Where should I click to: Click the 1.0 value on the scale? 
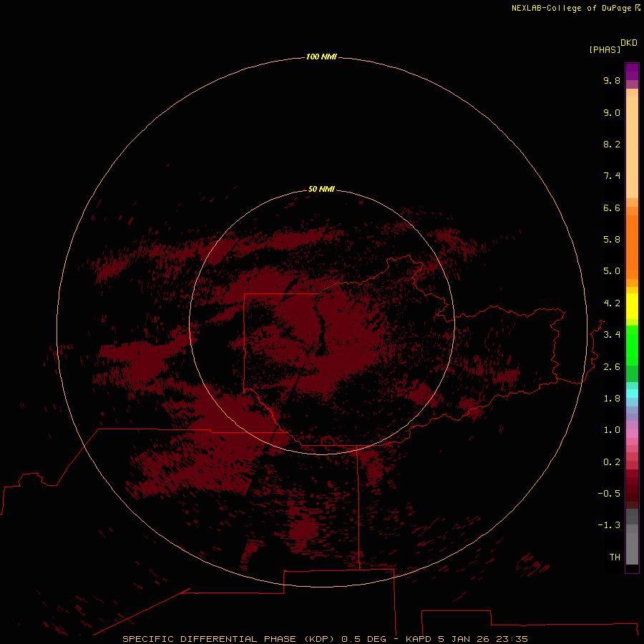click(x=612, y=430)
